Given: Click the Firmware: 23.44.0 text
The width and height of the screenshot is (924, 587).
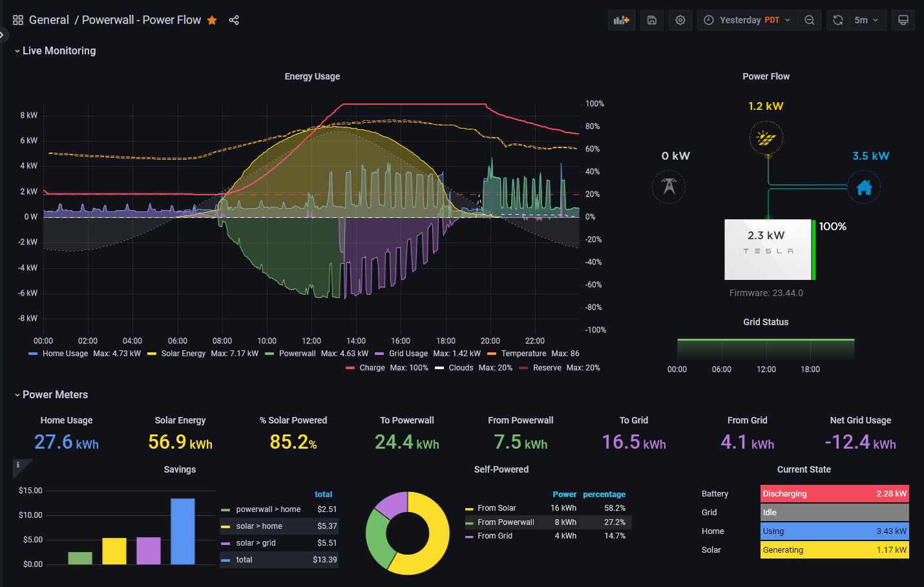Looking at the screenshot, I should [766, 293].
